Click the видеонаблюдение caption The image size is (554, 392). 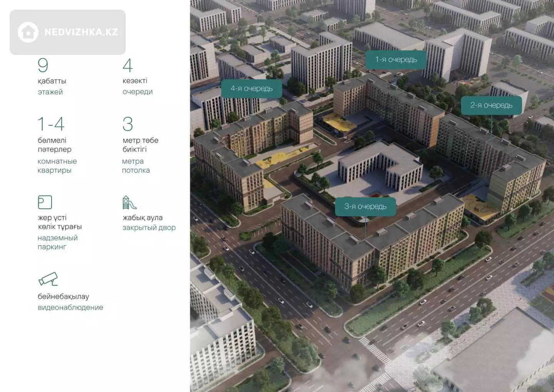pos(70,307)
